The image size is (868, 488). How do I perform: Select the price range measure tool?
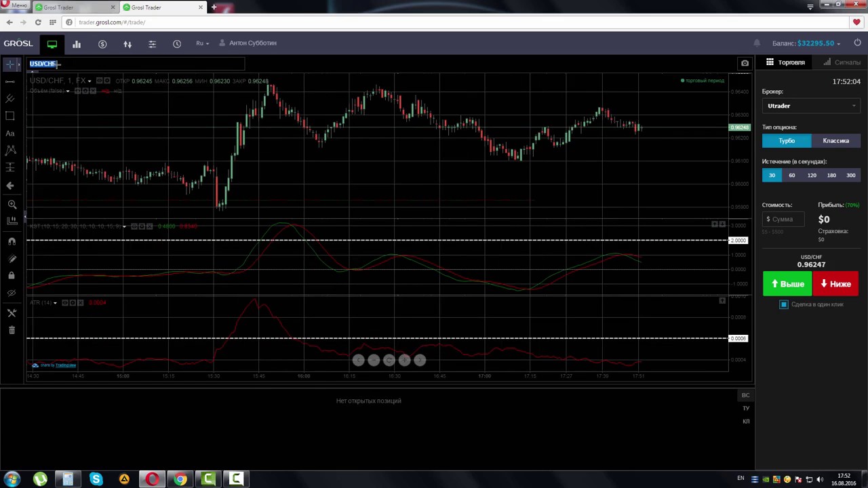(x=10, y=167)
